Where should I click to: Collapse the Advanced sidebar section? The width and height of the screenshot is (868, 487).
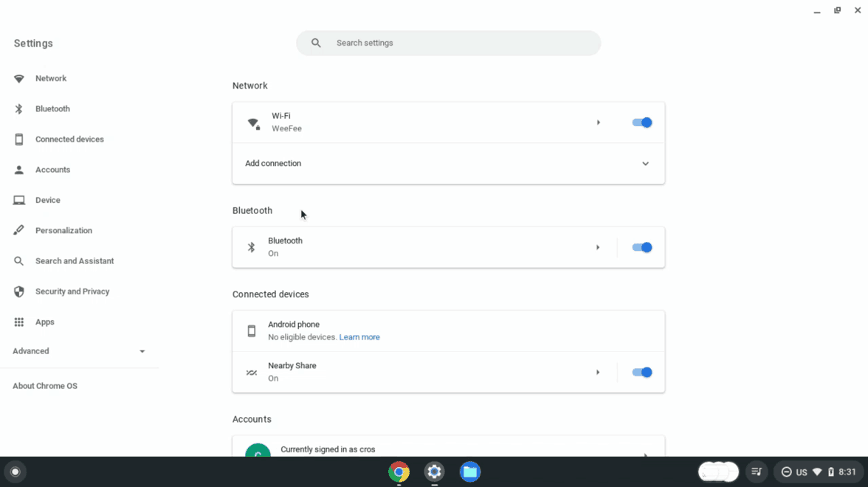coord(142,351)
